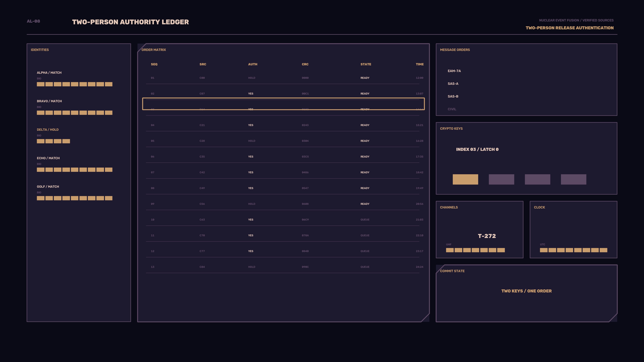Viewport: 644px width, 362px height.
Task: Sort by the STATE column header
Action: (x=366, y=64)
